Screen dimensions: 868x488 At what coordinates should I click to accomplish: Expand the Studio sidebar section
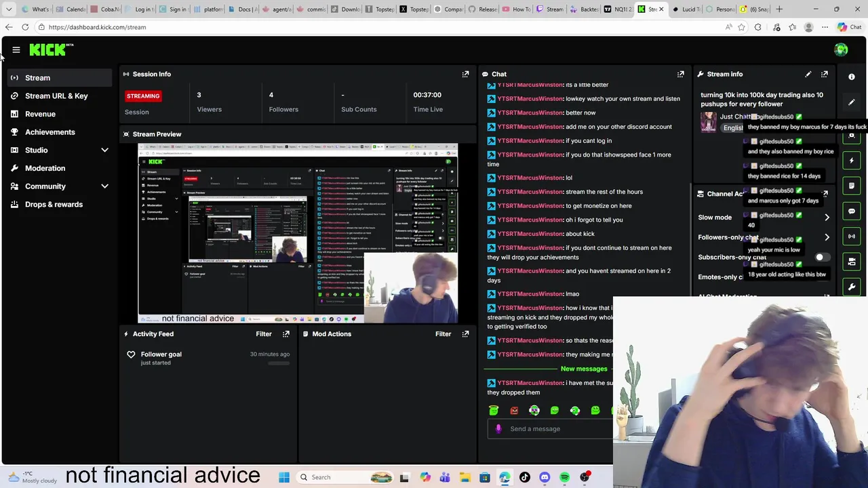click(x=104, y=150)
